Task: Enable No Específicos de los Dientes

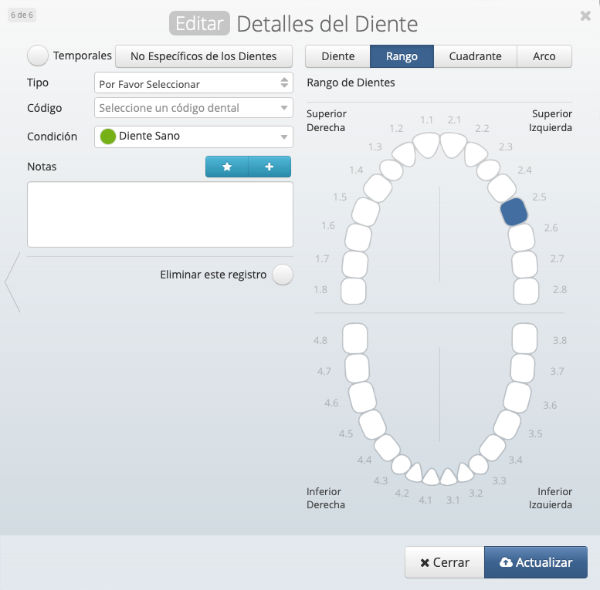Action: point(204,56)
